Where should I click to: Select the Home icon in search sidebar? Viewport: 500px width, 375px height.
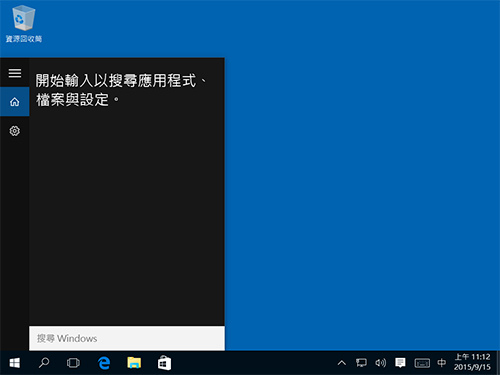coord(15,102)
